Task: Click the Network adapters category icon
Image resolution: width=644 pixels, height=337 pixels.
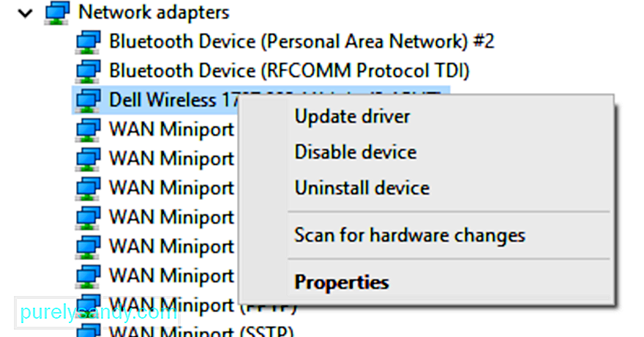Action: click(56, 12)
